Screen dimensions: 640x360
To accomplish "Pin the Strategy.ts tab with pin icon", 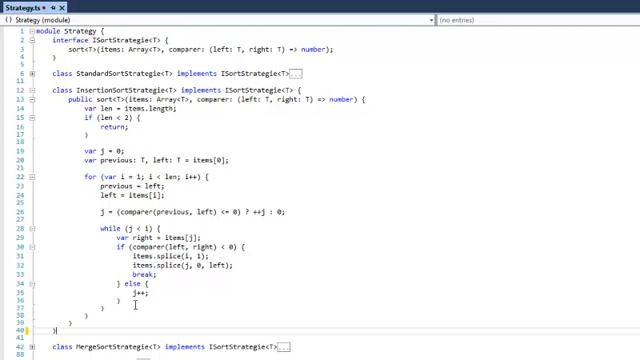I will [53, 8].
